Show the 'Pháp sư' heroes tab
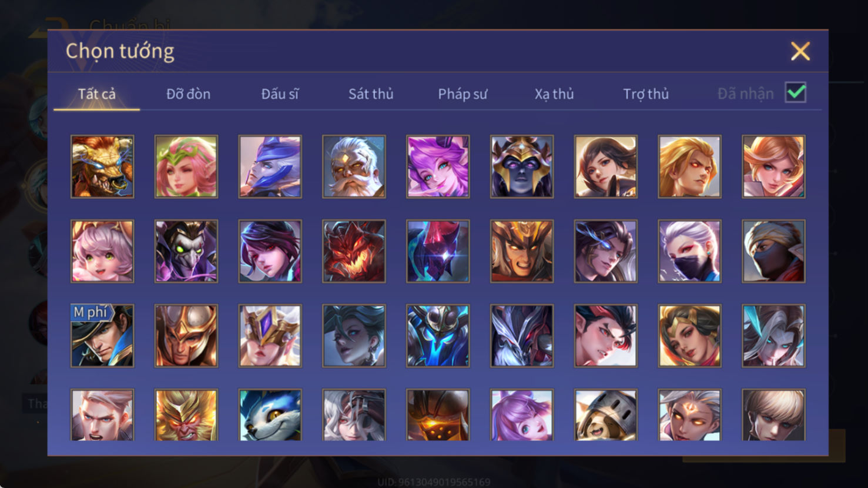The width and height of the screenshot is (868, 488). (x=463, y=94)
